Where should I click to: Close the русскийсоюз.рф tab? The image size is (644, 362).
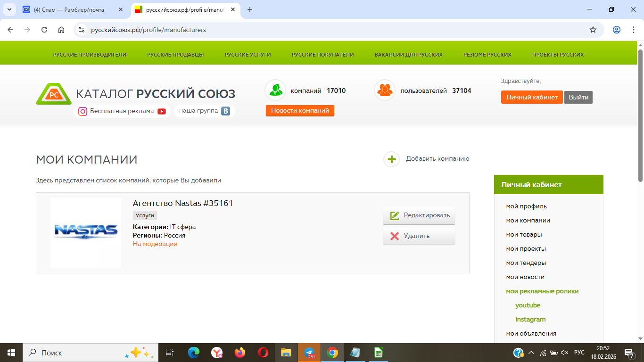[233, 9]
